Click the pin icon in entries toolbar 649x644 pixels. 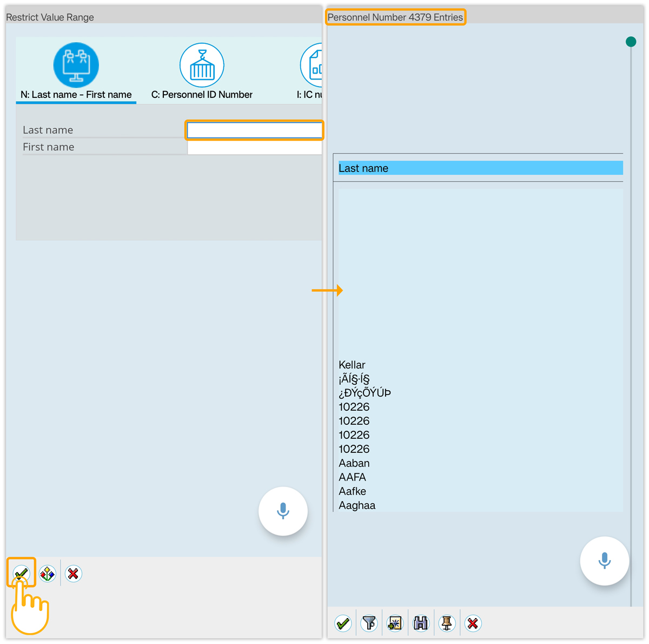pos(447,623)
